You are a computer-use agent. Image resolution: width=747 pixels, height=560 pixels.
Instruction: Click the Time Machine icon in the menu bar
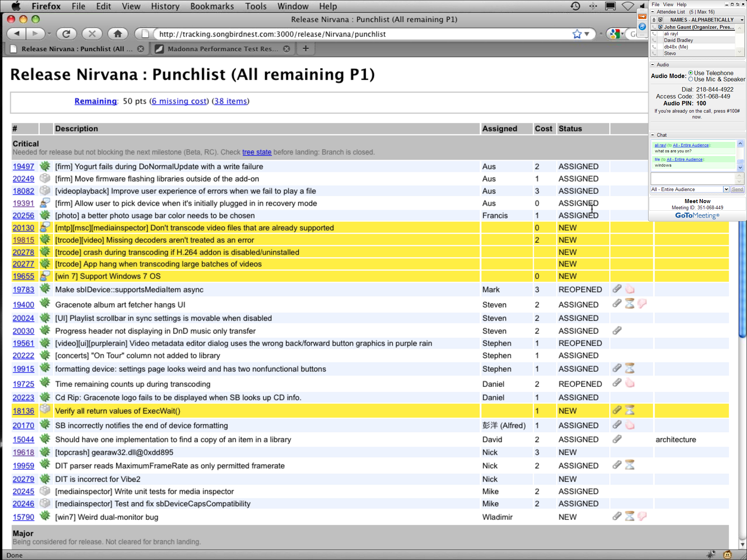coord(575,6)
